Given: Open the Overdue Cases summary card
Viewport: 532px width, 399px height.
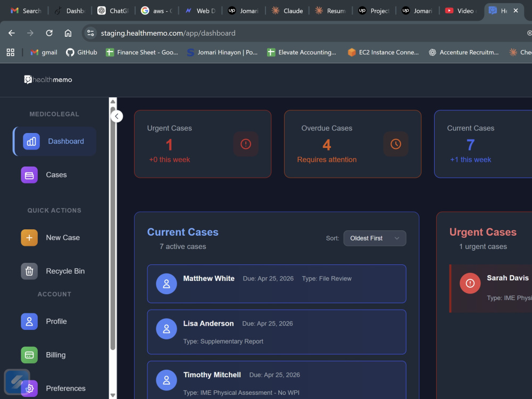Looking at the screenshot, I should coord(353,144).
